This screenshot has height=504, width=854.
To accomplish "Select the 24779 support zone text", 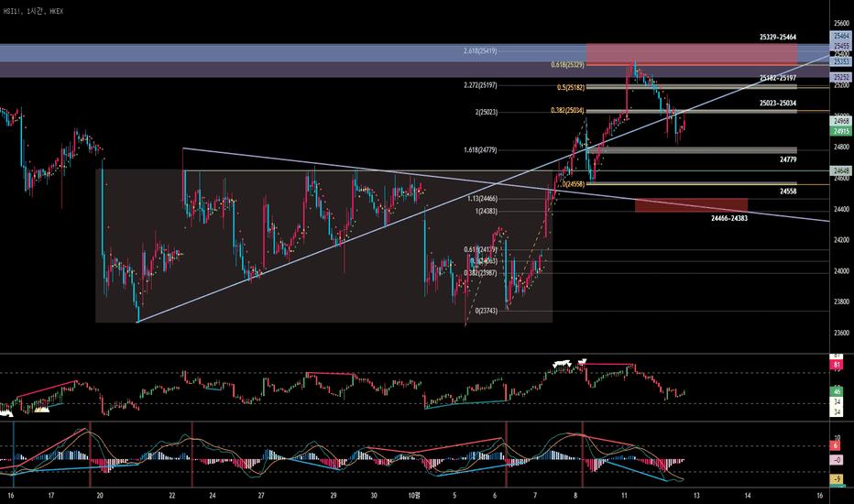I will pyautogui.click(x=787, y=159).
